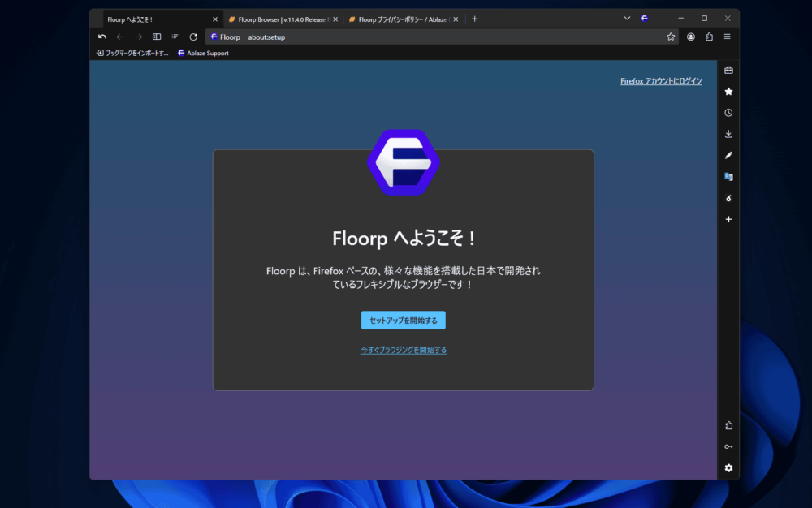Viewport: 812px width, 508px height.
Task: Go forward with the forward arrow
Action: point(138,37)
